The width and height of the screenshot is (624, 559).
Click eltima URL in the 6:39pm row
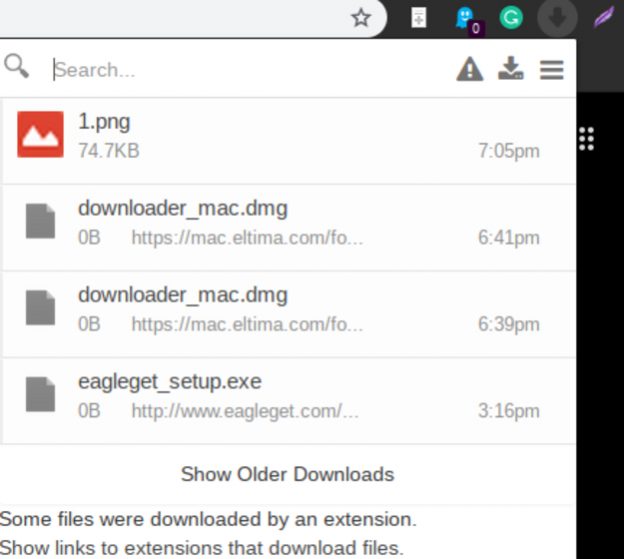pyautogui.click(x=247, y=325)
